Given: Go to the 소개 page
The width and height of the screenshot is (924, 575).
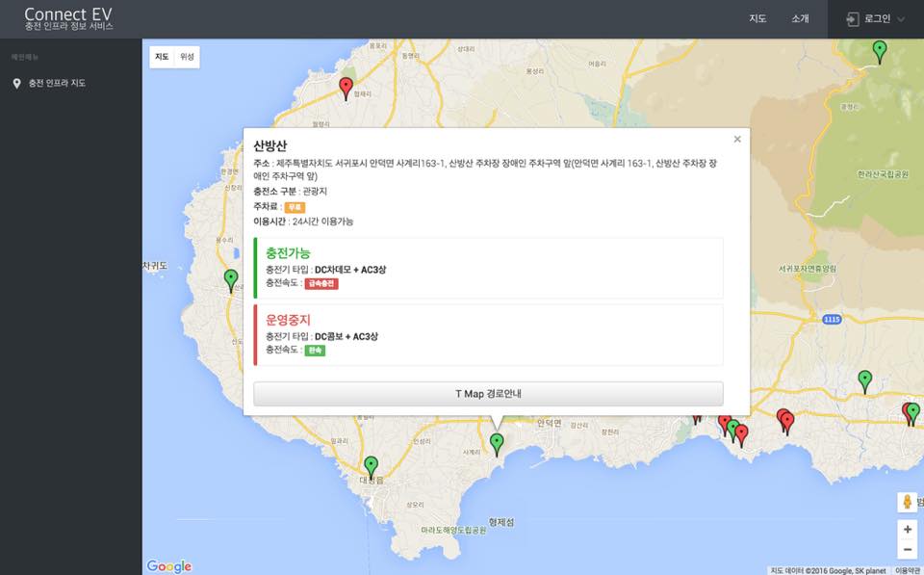Looking at the screenshot, I should click(800, 19).
